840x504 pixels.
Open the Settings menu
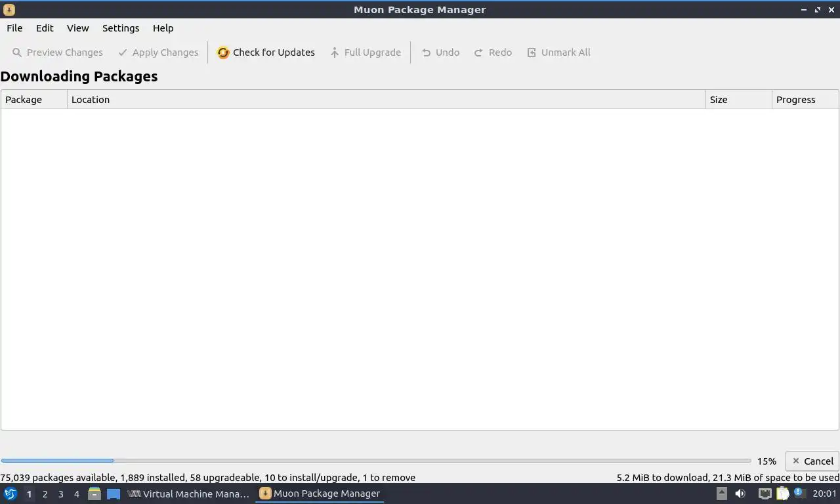pos(121,28)
